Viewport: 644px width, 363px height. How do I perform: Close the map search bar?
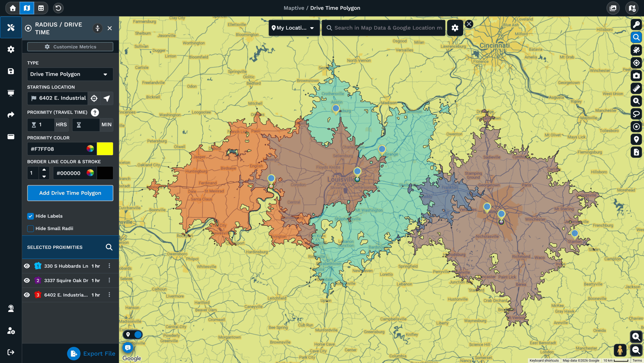click(469, 24)
